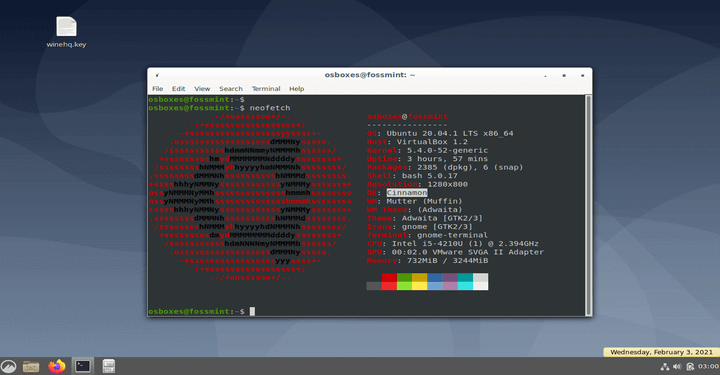The image size is (720, 375).
Task: Click the 'Theme: Adwaita [GTK2/3]' line
Action: pyautogui.click(x=424, y=218)
